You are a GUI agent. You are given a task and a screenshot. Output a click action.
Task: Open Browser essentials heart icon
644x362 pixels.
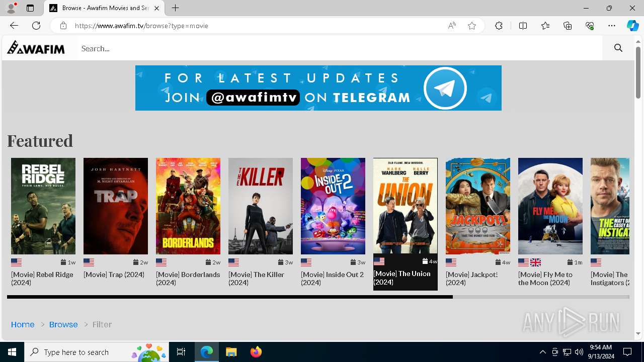[590, 26]
